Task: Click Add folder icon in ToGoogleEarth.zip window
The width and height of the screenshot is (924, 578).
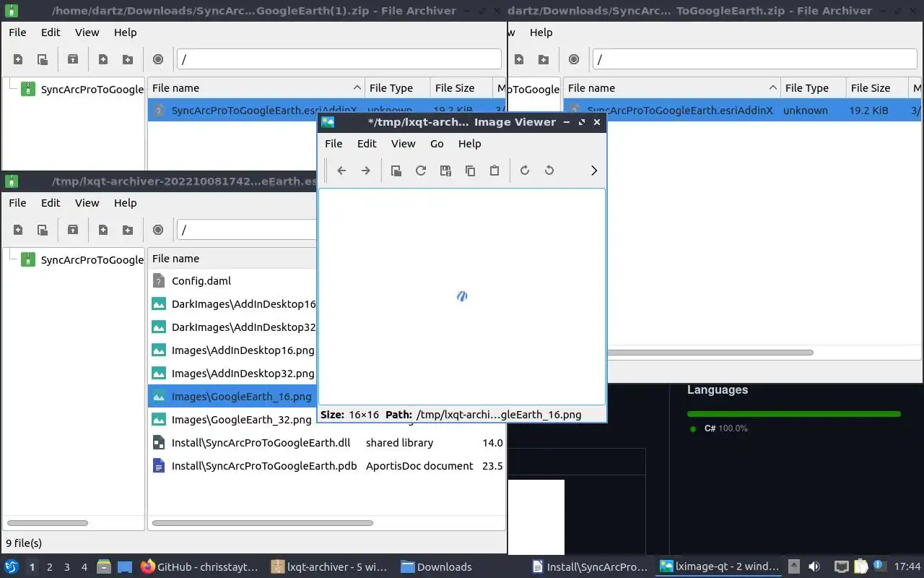Action: (544, 59)
